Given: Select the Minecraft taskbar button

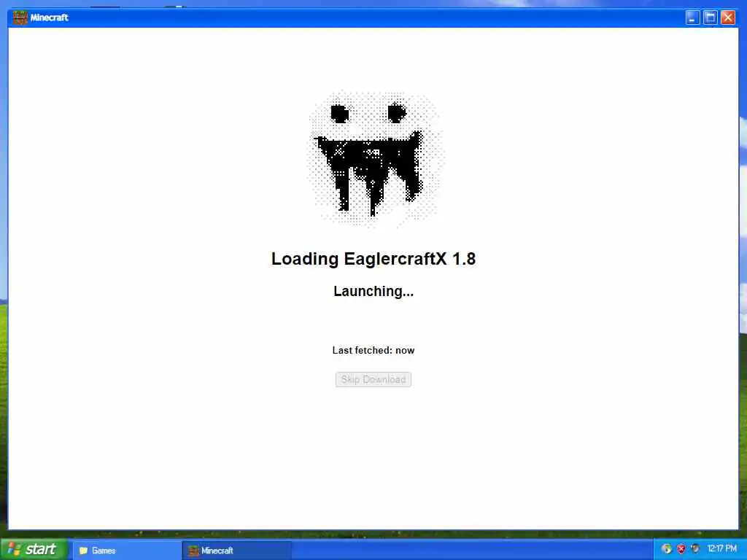Looking at the screenshot, I should [x=237, y=551].
